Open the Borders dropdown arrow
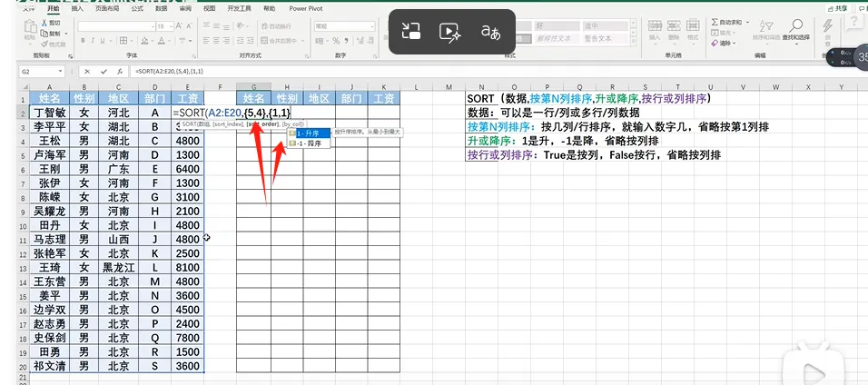Image resolution: width=868 pixels, height=385 pixels. [x=132, y=41]
